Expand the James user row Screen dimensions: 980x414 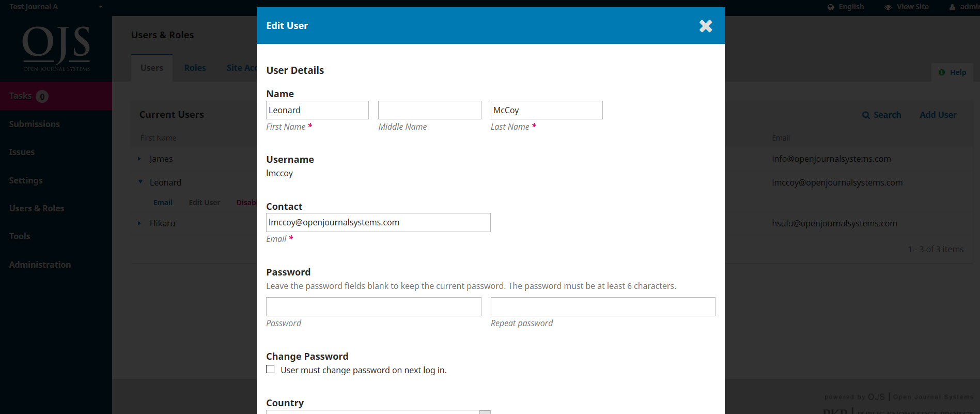tap(139, 159)
